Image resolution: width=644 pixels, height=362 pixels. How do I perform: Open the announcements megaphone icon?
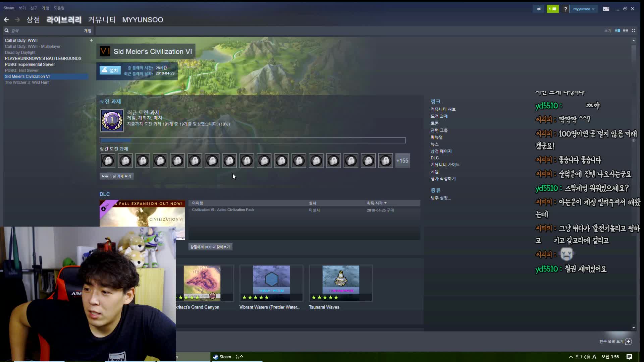click(538, 9)
